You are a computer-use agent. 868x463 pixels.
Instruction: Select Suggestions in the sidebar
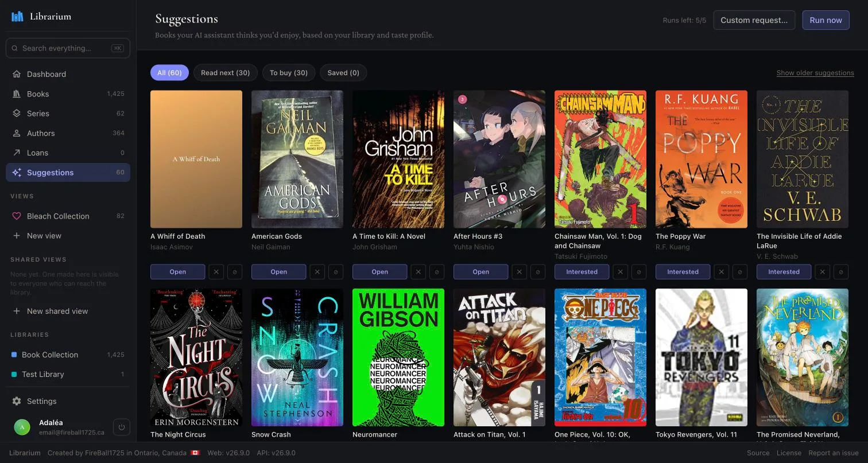pyautogui.click(x=68, y=172)
